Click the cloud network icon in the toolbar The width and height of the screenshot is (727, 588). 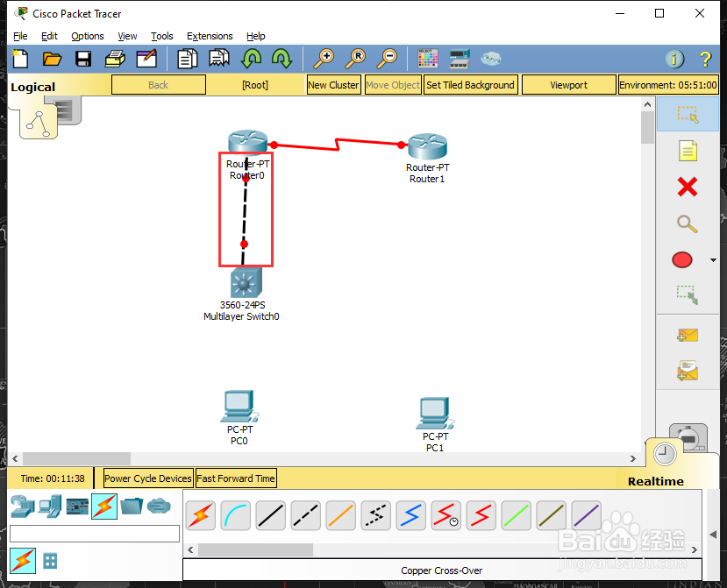tap(491, 59)
